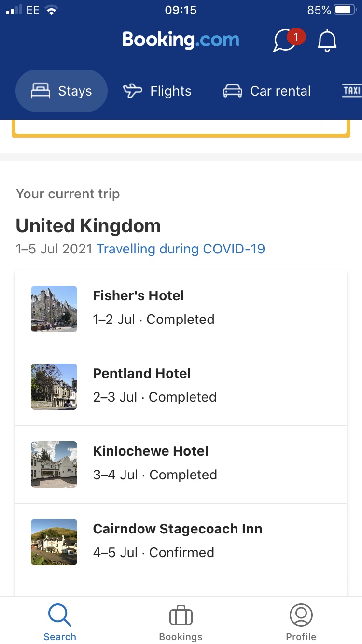Open Fisher's Hotel photo thumbnail
This screenshot has width=362, height=644.
[54, 309]
